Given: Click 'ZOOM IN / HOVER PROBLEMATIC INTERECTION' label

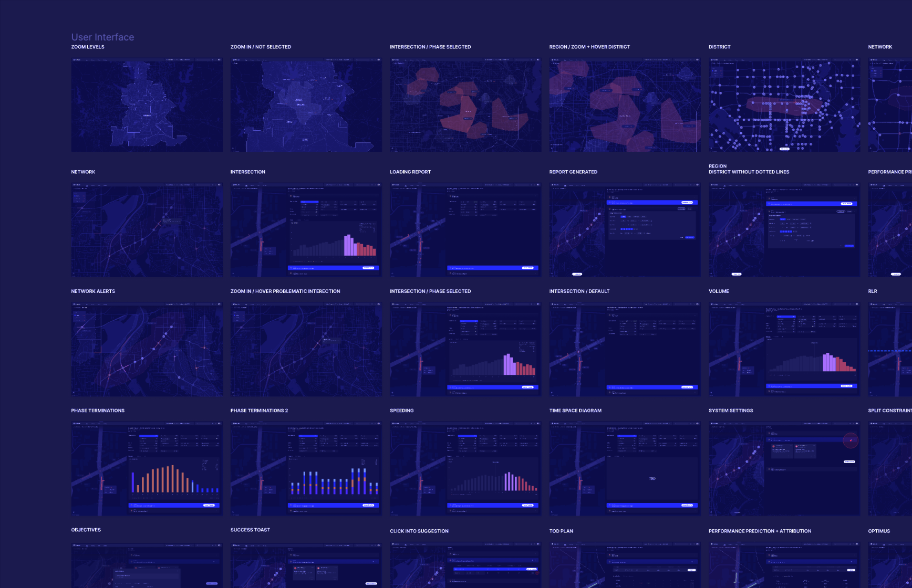Looking at the screenshot, I should [285, 291].
